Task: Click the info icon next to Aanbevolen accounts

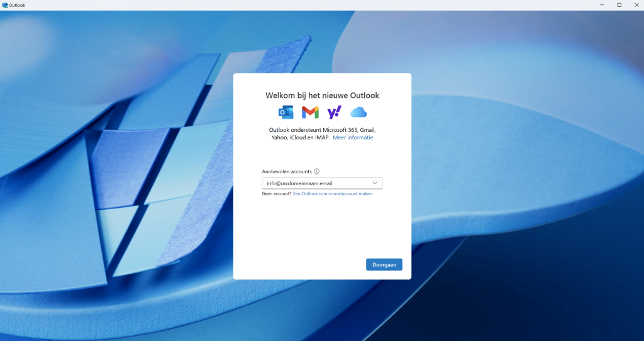Action: [x=317, y=171]
